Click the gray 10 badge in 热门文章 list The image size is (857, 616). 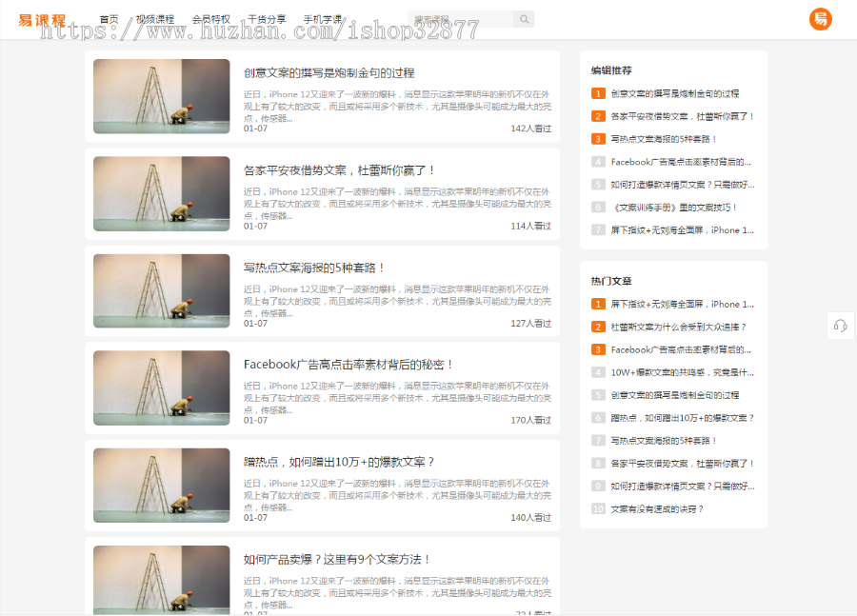click(597, 509)
